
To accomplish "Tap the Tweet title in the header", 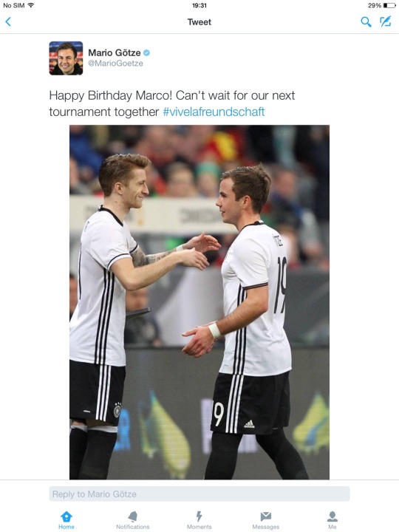I will pyautogui.click(x=199, y=22).
